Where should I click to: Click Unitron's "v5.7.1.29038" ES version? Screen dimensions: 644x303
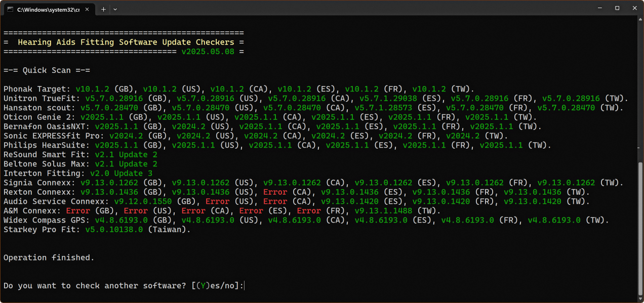(388, 98)
